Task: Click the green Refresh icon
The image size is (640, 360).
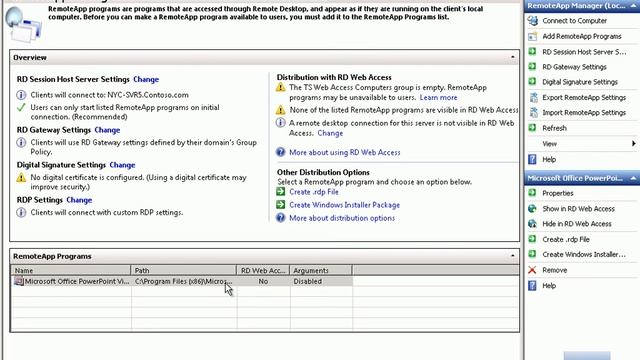Action: click(x=532, y=128)
